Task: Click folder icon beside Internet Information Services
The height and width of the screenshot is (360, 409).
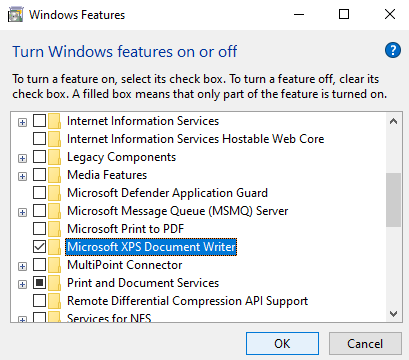Action: (x=54, y=121)
